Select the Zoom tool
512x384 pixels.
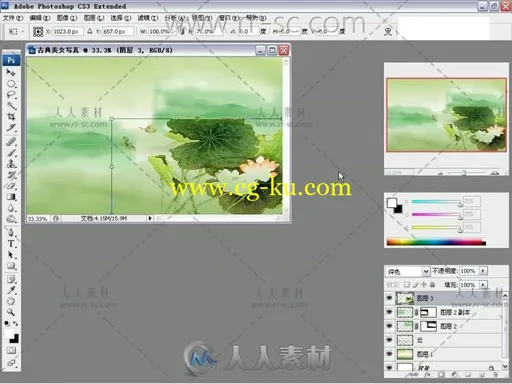pos(11,312)
